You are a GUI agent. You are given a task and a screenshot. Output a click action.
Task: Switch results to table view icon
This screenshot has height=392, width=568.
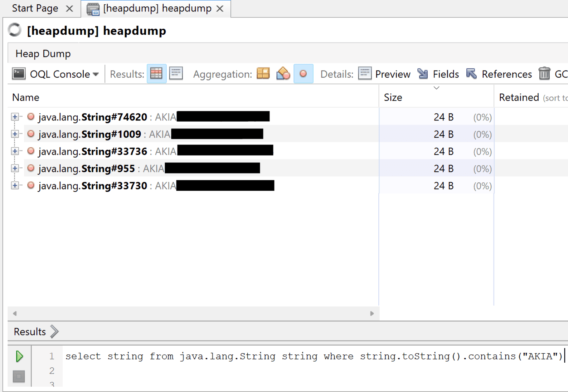(x=156, y=74)
